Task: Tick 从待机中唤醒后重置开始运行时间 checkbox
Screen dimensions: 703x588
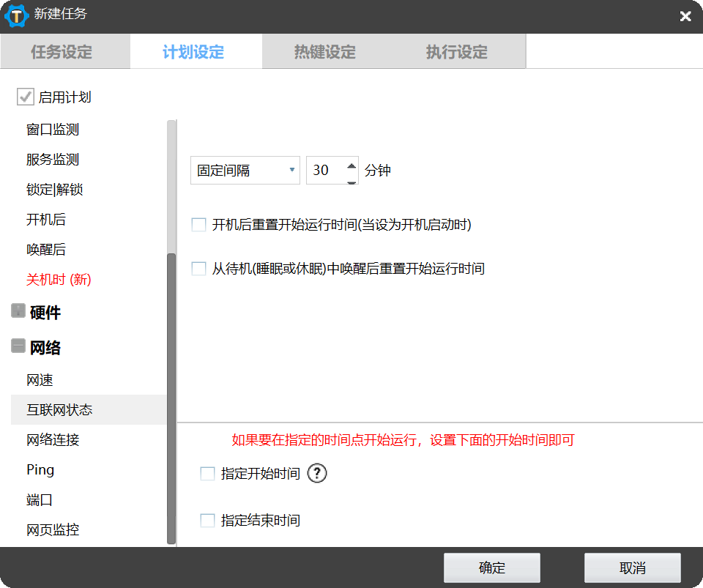Action: pos(198,269)
